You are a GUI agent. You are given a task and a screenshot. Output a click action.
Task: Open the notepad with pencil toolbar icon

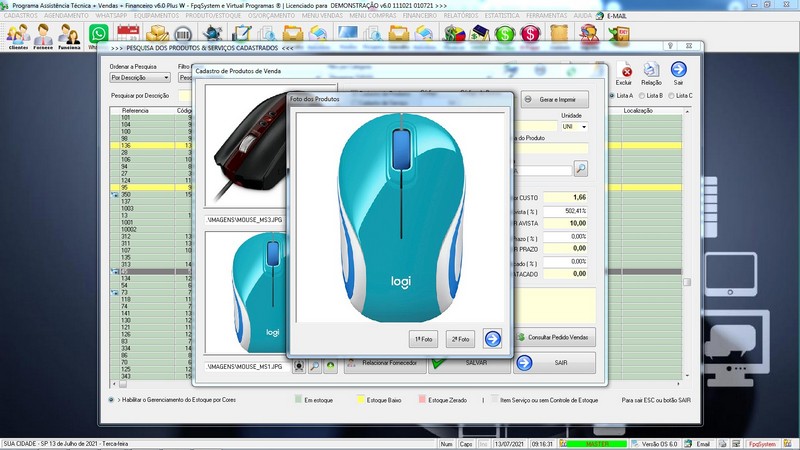(x=241, y=34)
